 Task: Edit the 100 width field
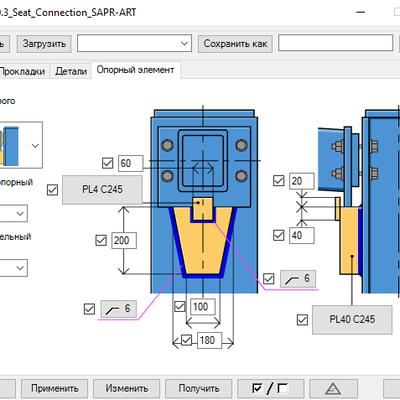(203, 307)
